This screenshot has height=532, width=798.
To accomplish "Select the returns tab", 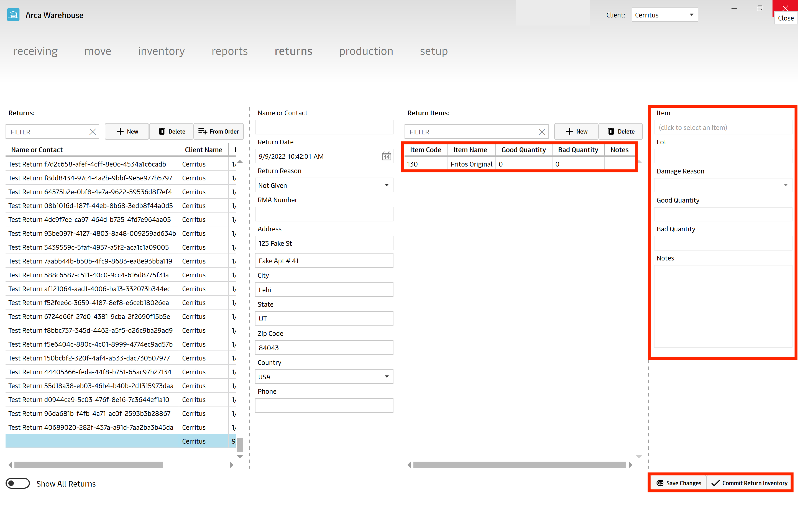I will tap(293, 51).
